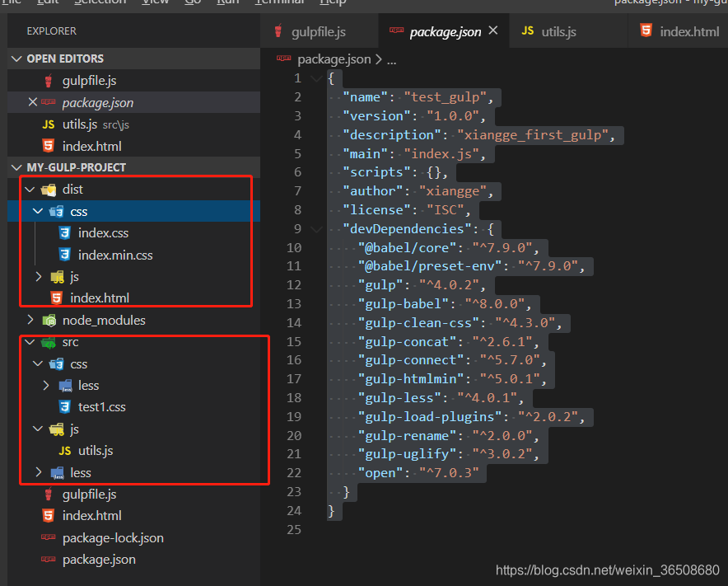The width and height of the screenshot is (728, 586).
Task: Click line number 12 in the gutter
Action: tap(294, 285)
